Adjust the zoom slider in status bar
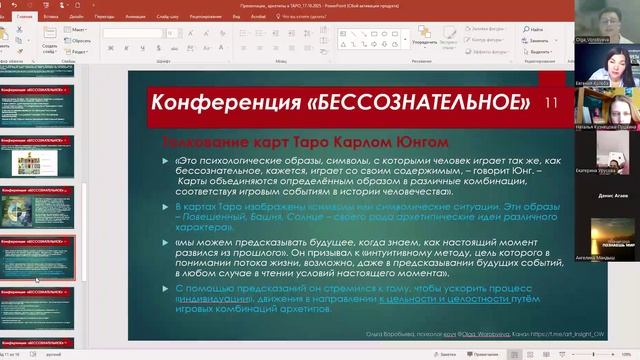 point(593,354)
